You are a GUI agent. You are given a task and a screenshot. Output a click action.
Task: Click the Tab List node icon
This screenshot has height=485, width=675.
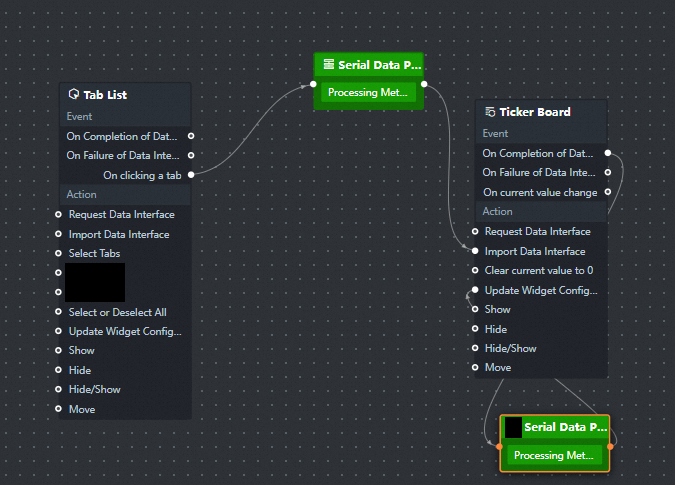pyautogui.click(x=74, y=94)
